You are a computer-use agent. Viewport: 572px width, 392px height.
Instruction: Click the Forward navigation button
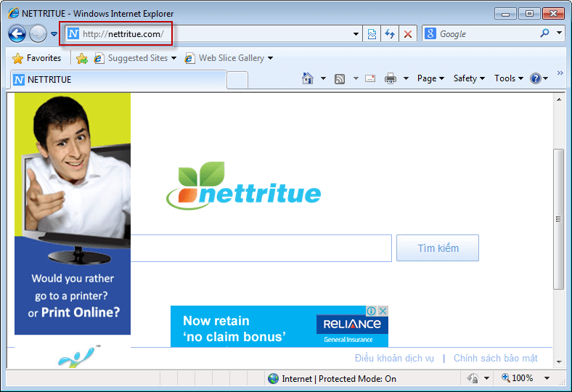38,34
